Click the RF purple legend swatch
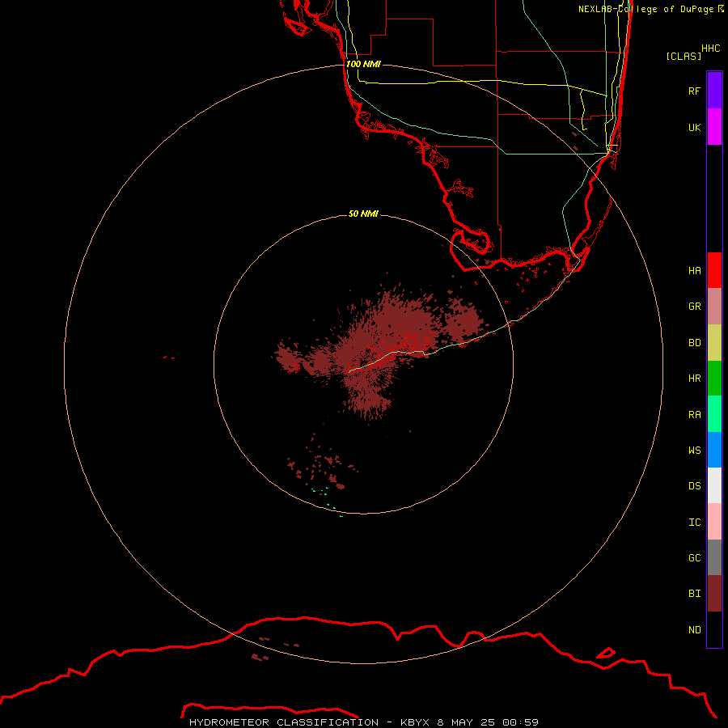The height and width of the screenshot is (728, 728). point(714,91)
